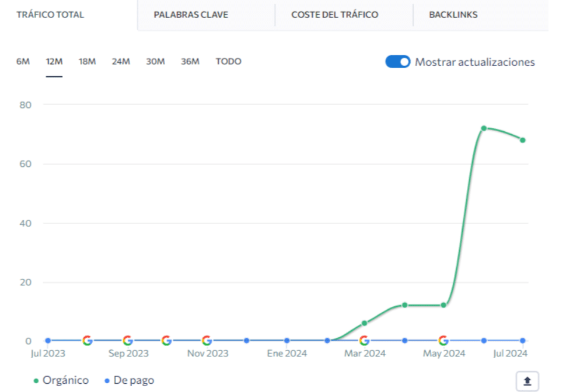Select the TODO time range
The height and width of the screenshot is (392, 587).
click(228, 62)
